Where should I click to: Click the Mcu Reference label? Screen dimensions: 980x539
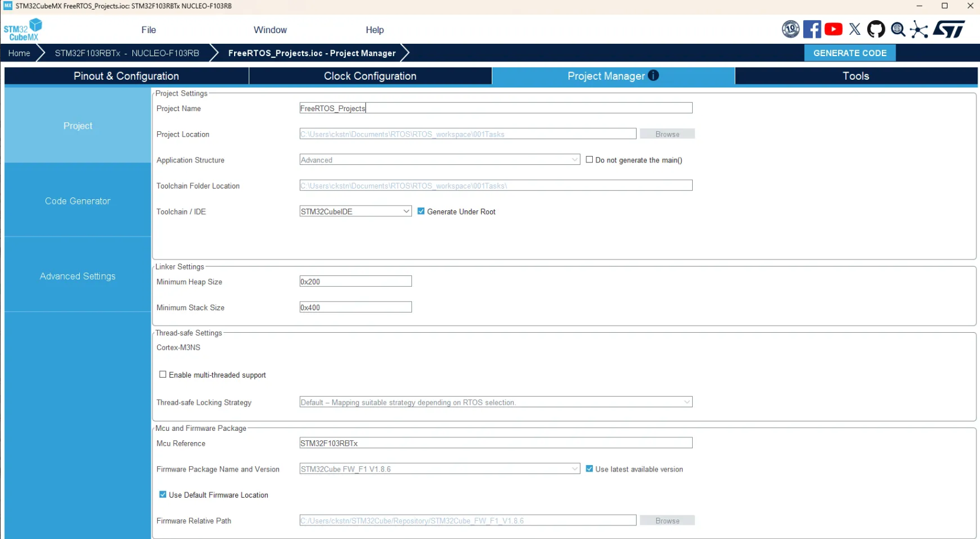tap(181, 443)
